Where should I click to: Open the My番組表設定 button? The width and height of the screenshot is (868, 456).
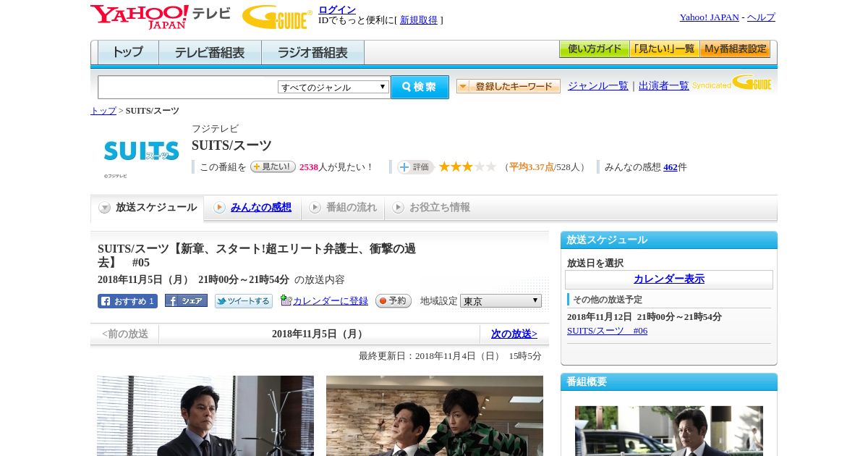click(x=735, y=49)
